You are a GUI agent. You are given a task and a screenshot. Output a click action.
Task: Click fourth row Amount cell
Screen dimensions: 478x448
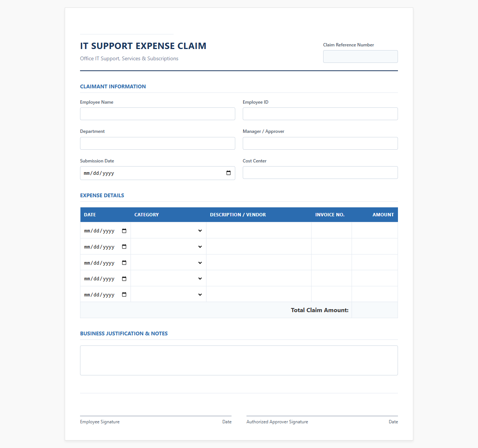click(x=375, y=278)
